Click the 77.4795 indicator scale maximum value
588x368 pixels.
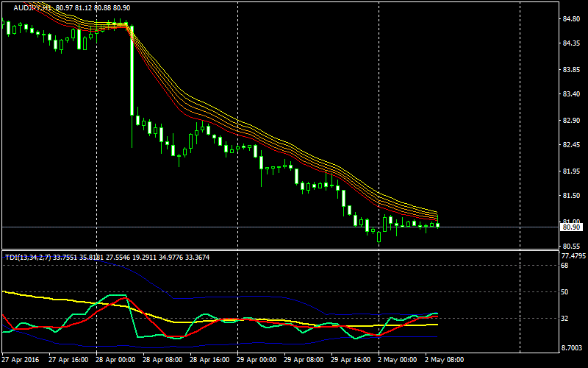[x=573, y=256]
